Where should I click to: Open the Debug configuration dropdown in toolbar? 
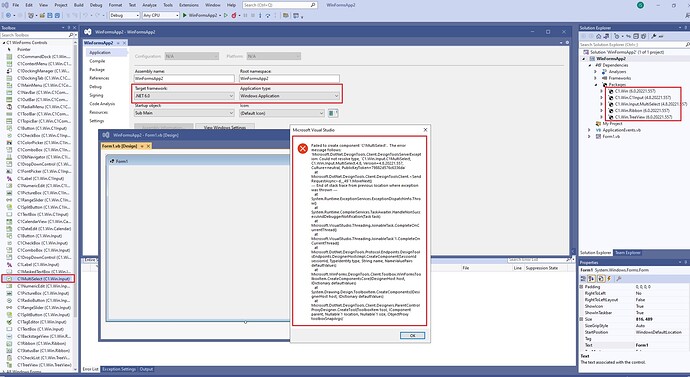(125, 15)
